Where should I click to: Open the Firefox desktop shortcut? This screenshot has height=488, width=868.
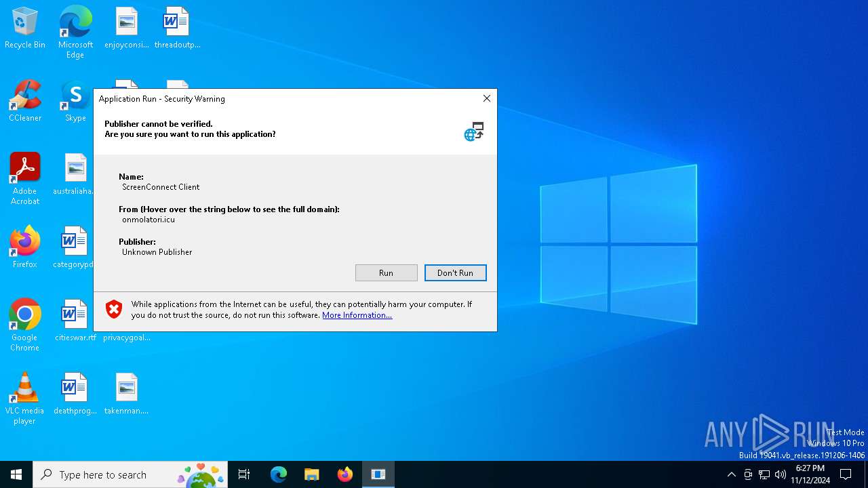[x=25, y=248]
